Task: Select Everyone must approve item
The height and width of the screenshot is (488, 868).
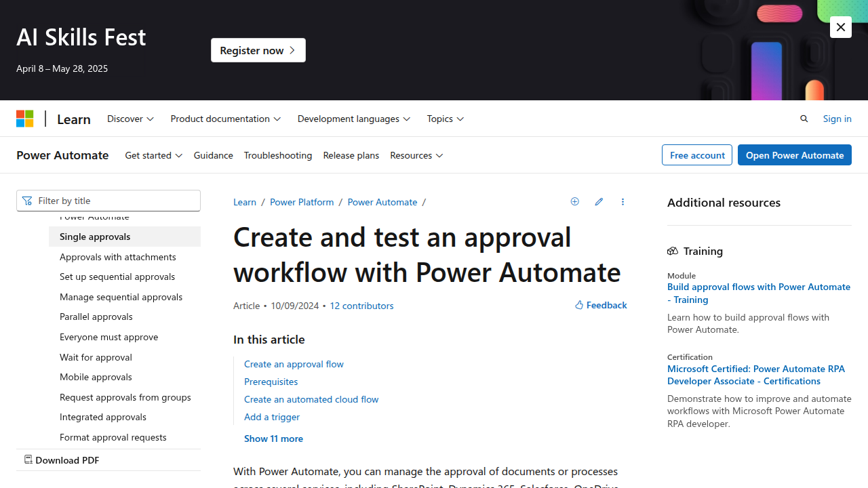Action: [x=125, y=337]
